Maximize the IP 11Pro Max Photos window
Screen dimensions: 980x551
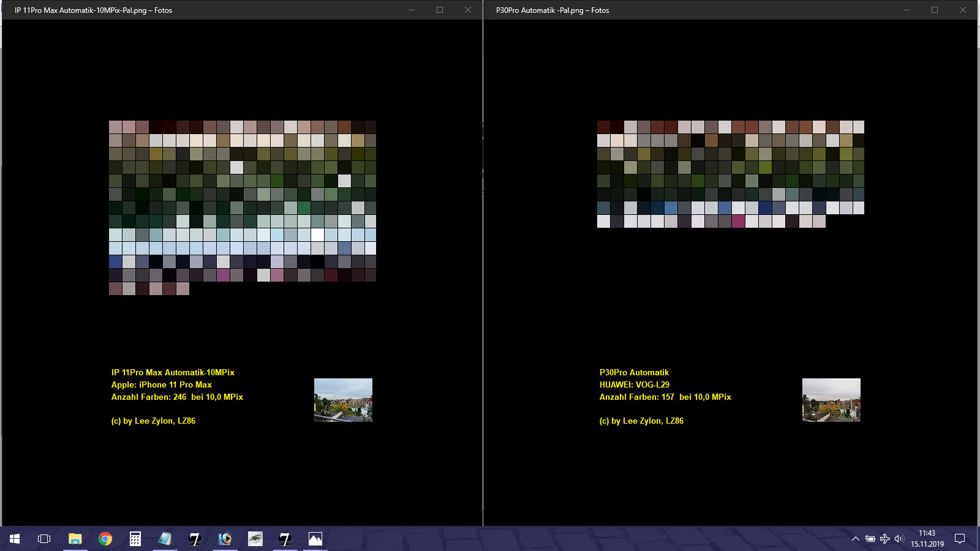pos(440,10)
